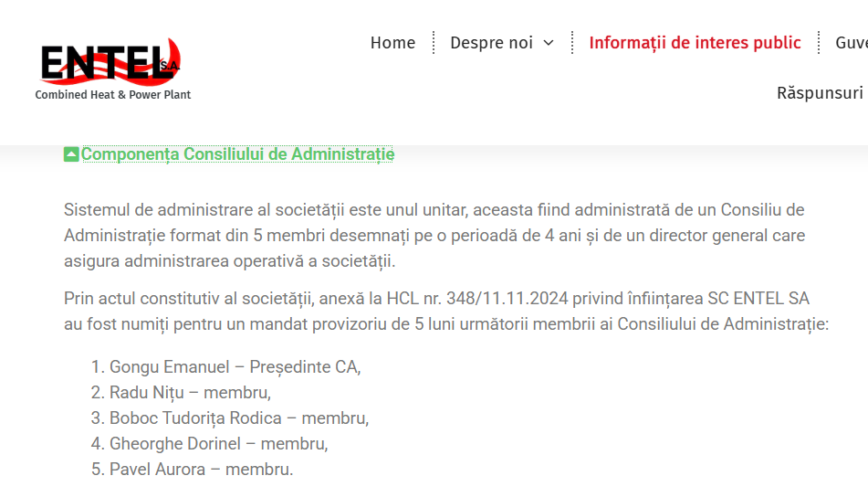This screenshot has width=868, height=497.
Task: Toggle the Componența Consiliului de Administrație heading
Action: point(237,154)
